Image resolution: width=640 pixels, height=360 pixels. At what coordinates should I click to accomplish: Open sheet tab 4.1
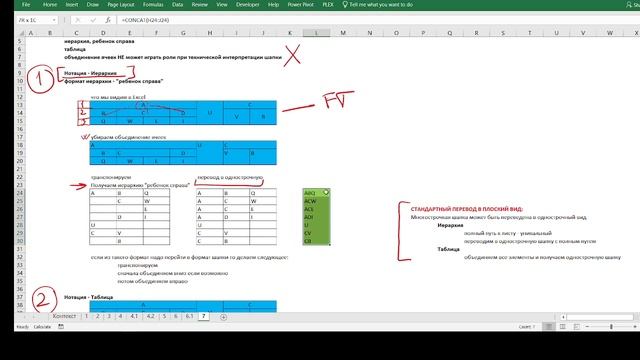[x=134, y=316]
